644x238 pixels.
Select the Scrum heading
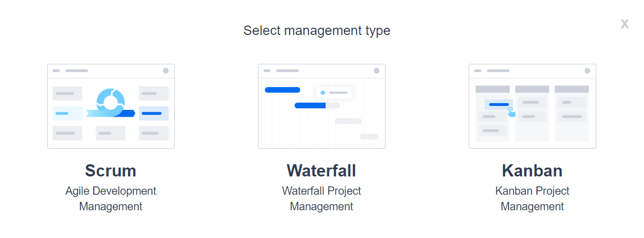110,170
